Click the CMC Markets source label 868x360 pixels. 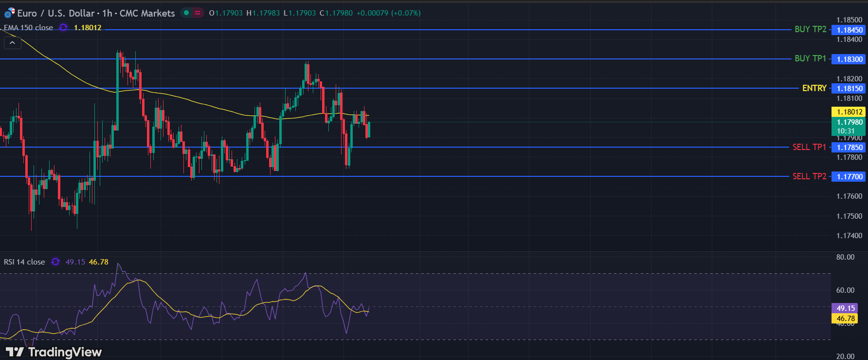coord(147,13)
